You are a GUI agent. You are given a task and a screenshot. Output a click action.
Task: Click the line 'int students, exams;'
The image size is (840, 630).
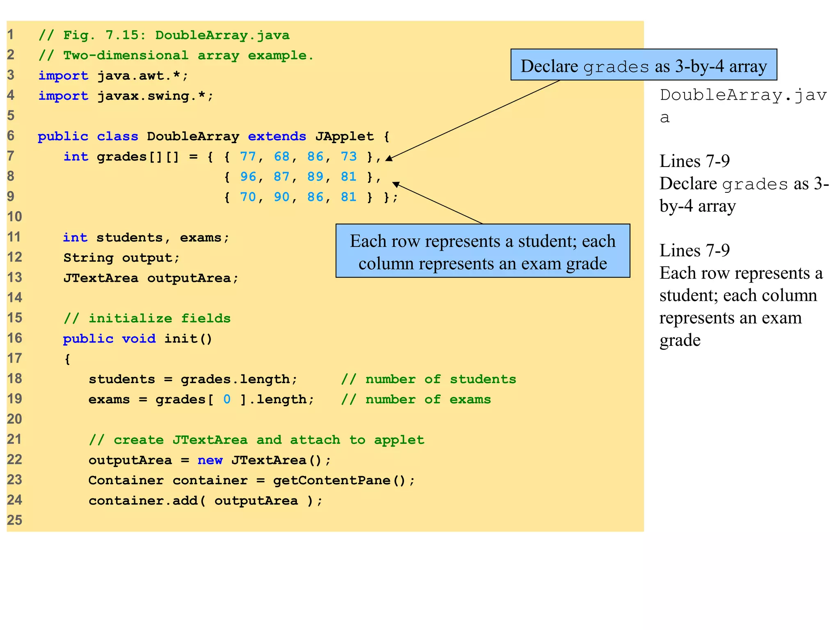[x=146, y=237]
